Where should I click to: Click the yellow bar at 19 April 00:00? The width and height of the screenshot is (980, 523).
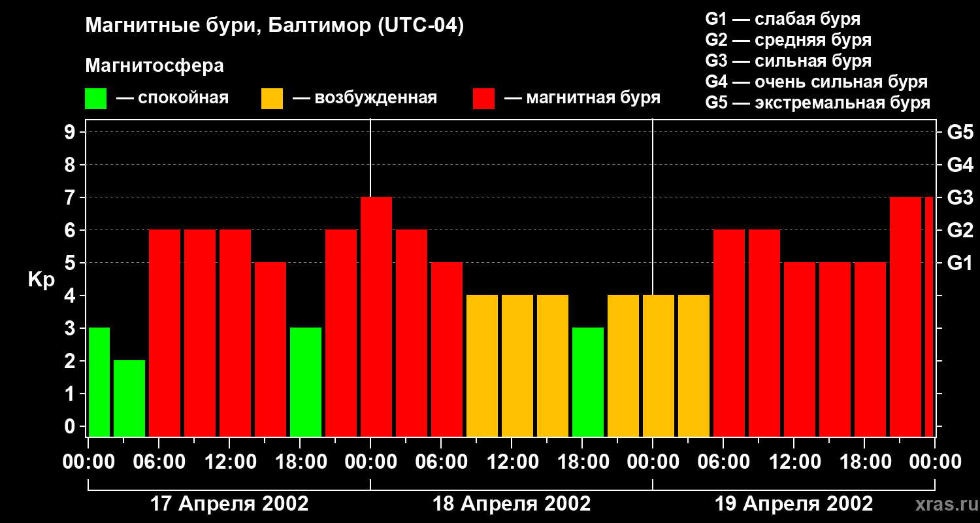[659, 365]
